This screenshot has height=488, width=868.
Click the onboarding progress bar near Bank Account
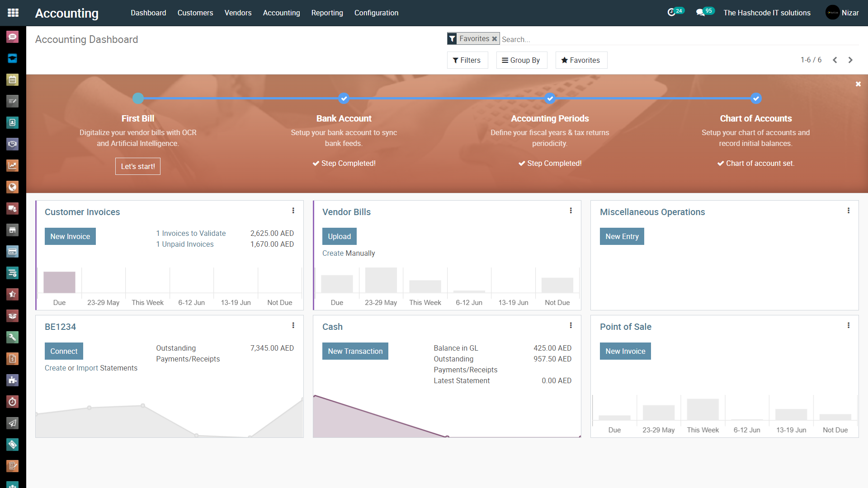tap(344, 99)
